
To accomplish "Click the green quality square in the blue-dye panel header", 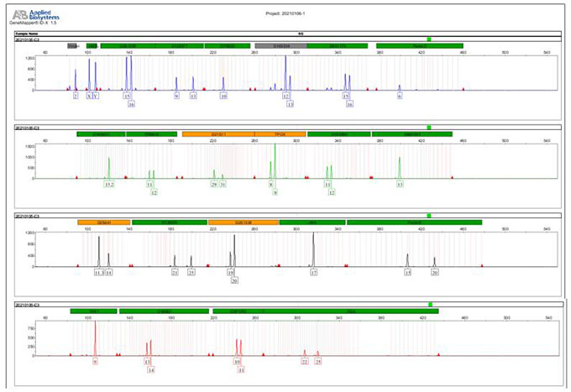I will tap(429, 39).
